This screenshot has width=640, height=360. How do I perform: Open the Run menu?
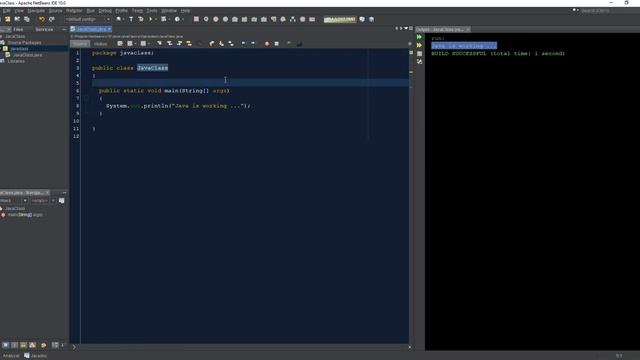tap(91, 11)
